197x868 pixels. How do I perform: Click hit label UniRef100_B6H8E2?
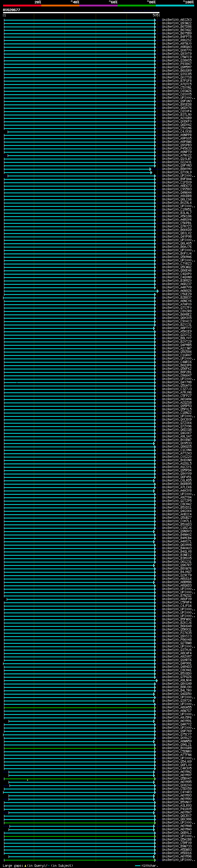point(176,315)
